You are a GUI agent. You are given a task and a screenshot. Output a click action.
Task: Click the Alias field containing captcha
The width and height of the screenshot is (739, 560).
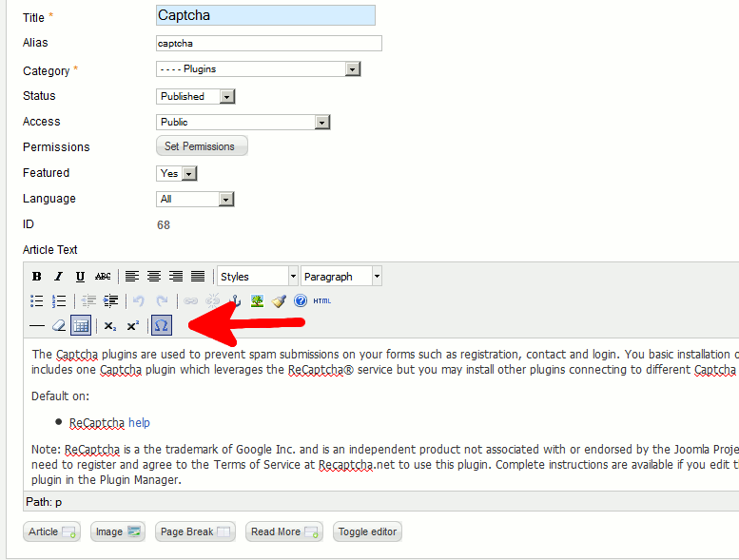pos(268,44)
